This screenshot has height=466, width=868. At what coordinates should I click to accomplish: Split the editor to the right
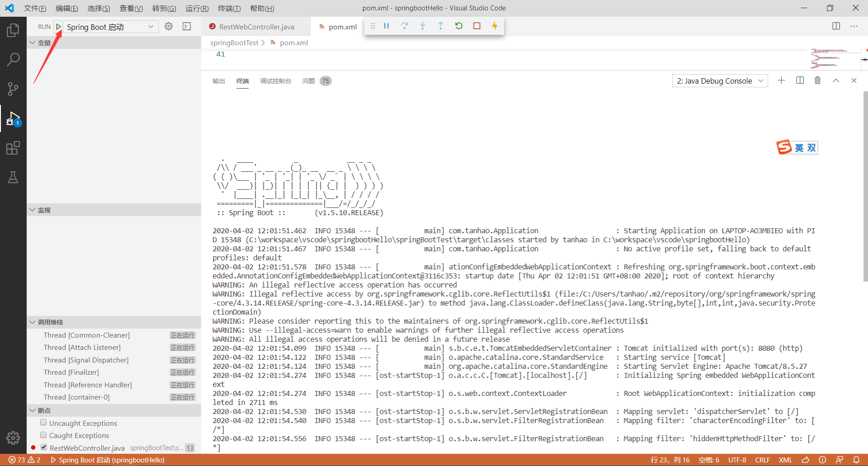(836, 26)
